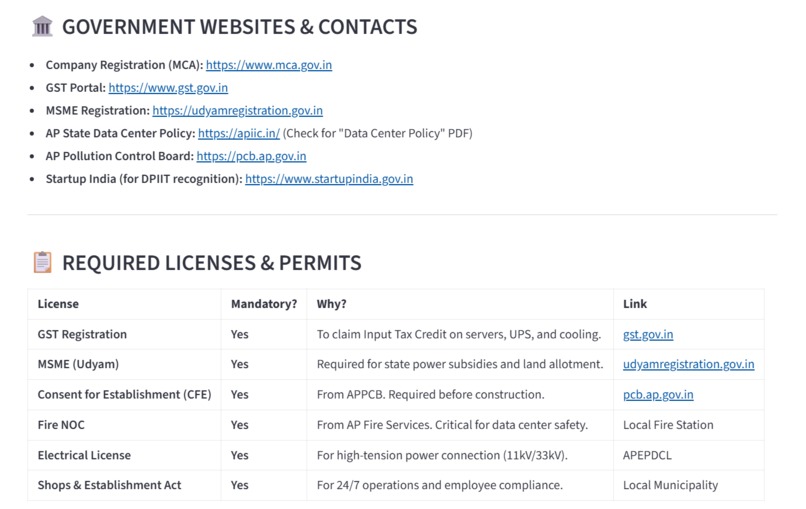Select Consent for Establishment (CFE) cell
This screenshot has width=806, height=509.
tap(124, 395)
